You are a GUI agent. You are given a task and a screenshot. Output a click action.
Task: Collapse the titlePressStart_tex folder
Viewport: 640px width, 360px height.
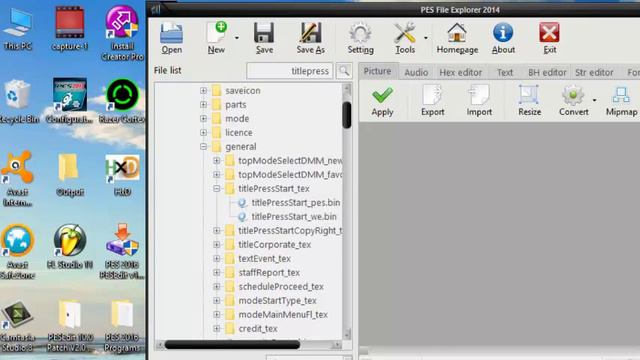(217, 189)
